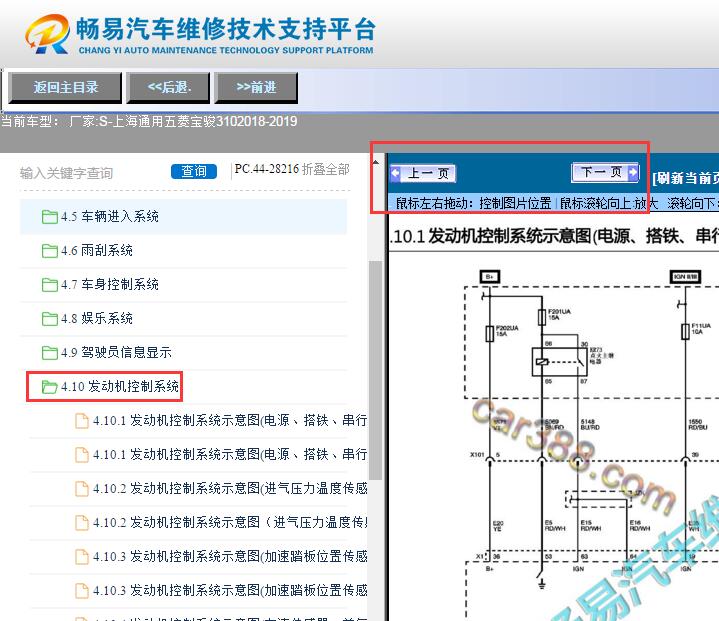
Task: Click the right arrow icon on 下一页
Action: [x=633, y=172]
